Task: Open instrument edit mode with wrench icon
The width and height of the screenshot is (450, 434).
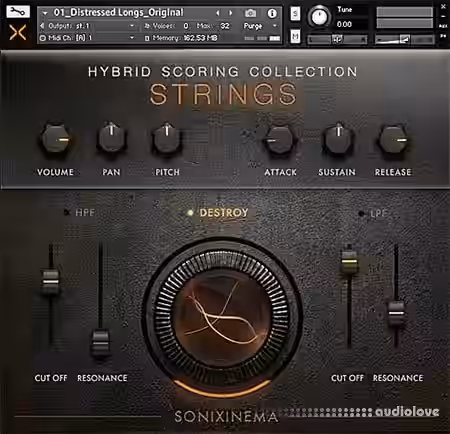Action: coord(18,12)
